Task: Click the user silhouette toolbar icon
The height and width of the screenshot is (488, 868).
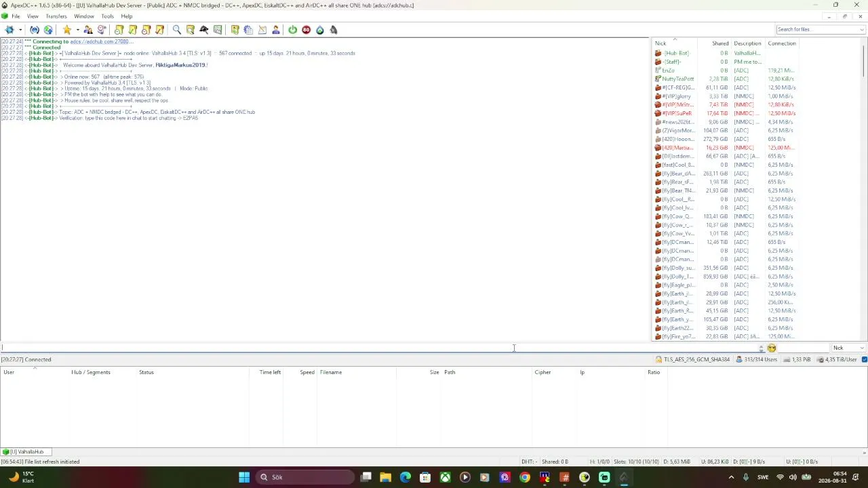Action: (276, 30)
